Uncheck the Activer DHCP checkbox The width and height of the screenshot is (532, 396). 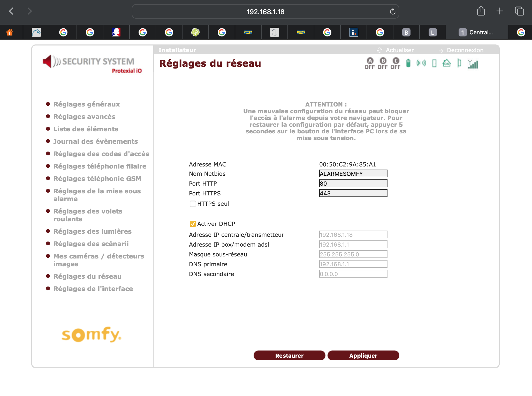click(193, 224)
